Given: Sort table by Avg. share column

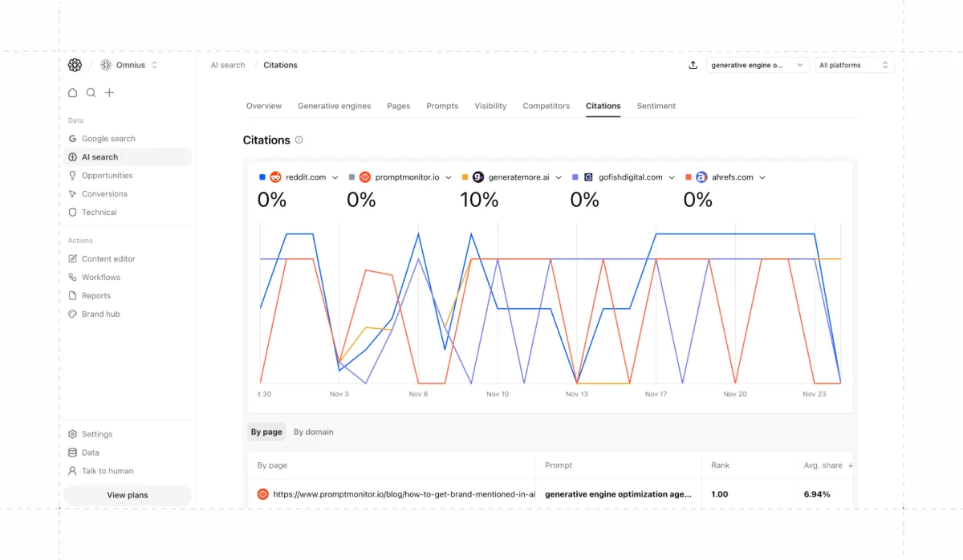Looking at the screenshot, I should click(x=827, y=465).
